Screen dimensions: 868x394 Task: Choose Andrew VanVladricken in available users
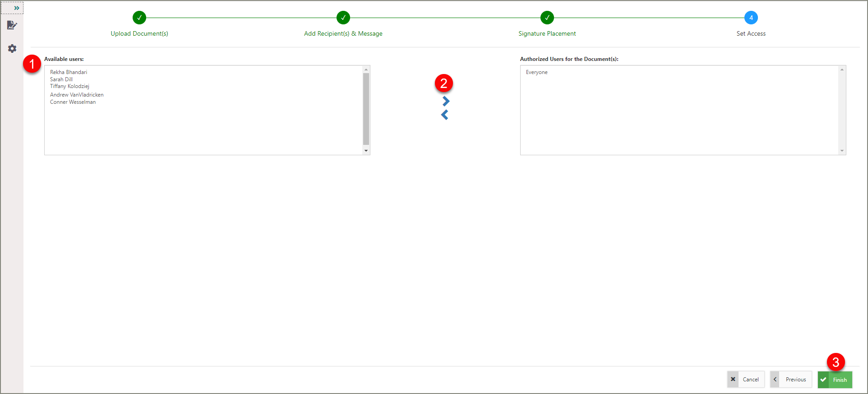click(77, 95)
